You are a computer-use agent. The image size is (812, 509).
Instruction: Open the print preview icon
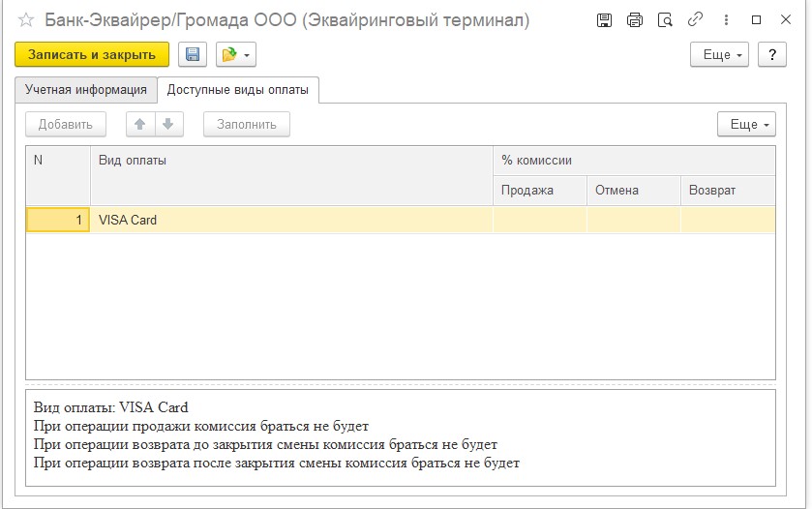664,20
